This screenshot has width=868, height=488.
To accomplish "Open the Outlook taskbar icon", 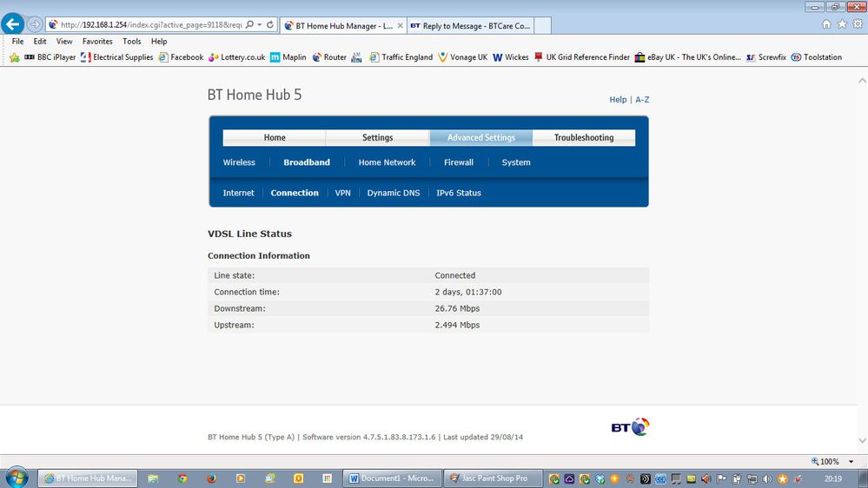I will [298, 478].
